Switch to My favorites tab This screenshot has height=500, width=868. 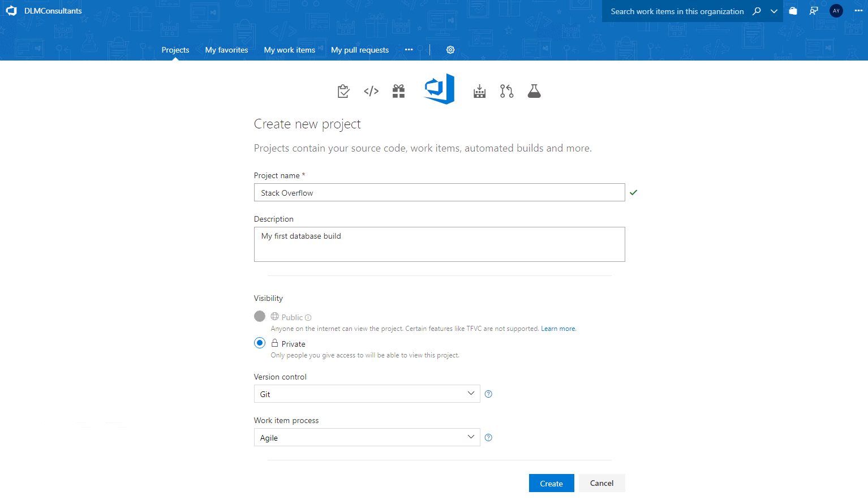[226, 50]
